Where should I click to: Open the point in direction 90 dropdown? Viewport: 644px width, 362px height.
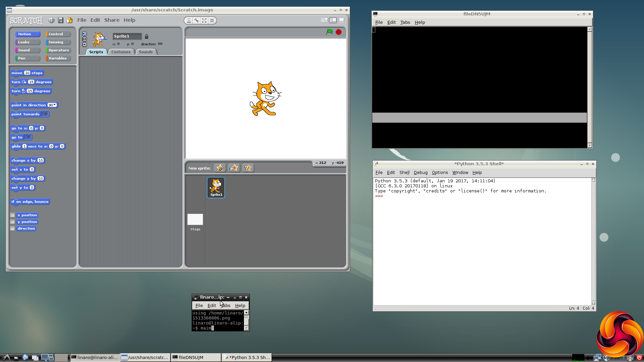pos(55,105)
